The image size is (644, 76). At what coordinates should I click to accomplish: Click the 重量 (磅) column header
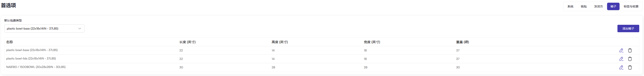(462, 42)
